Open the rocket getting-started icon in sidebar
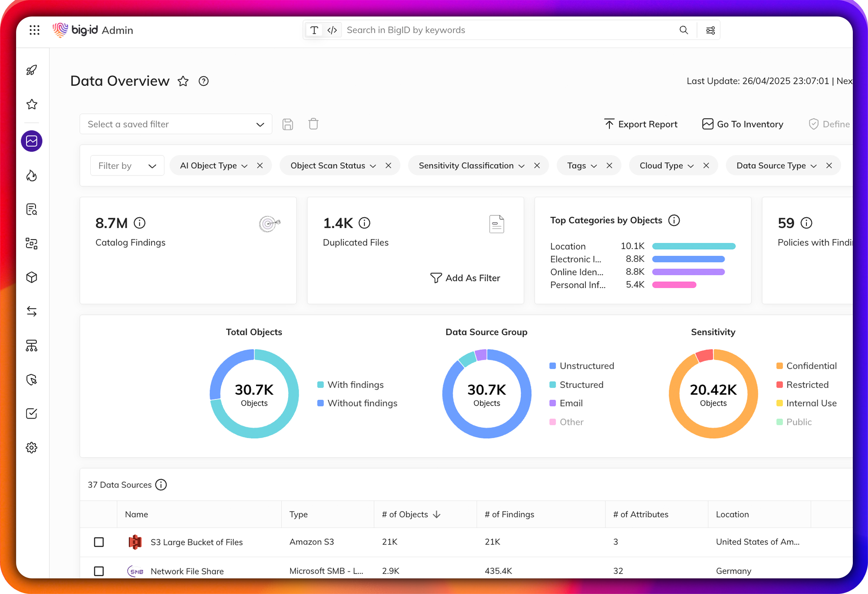The width and height of the screenshot is (868, 594). 32,70
